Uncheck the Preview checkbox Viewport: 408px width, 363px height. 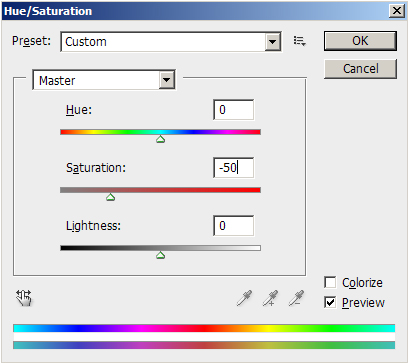point(330,302)
